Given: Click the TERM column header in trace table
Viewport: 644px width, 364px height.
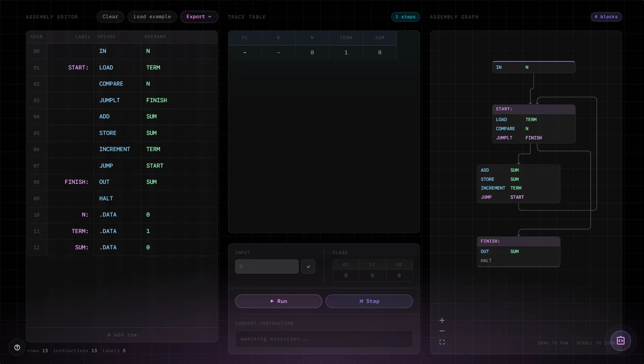Looking at the screenshot, I should click(x=346, y=38).
